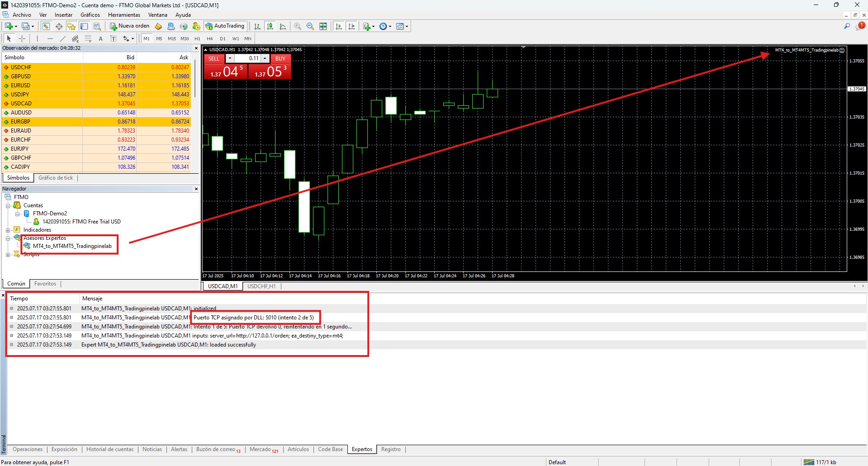The image size is (868, 466).
Task: Select the Text insertion tool
Action: click(x=100, y=38)
